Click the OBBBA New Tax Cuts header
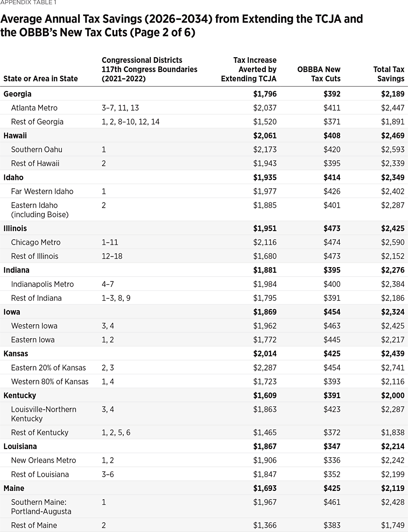This screenshot has width=408, height=532. pyautogui.click(x=319, y=74)
